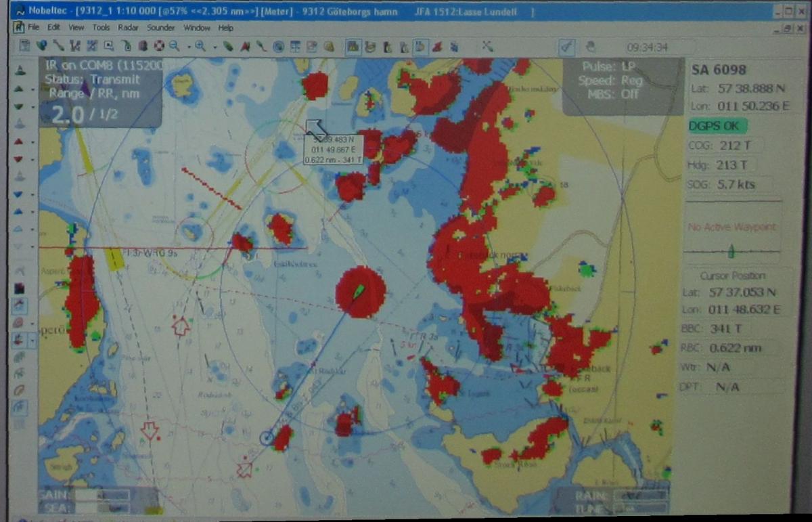Open the View menu
This screenshot has height=522, width=812.
click(x=76, y=28)
